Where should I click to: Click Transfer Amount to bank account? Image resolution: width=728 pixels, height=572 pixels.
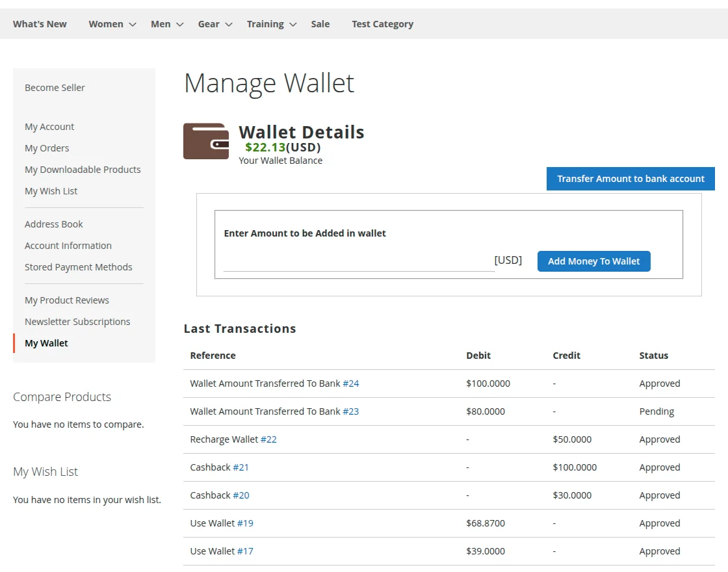630,179
